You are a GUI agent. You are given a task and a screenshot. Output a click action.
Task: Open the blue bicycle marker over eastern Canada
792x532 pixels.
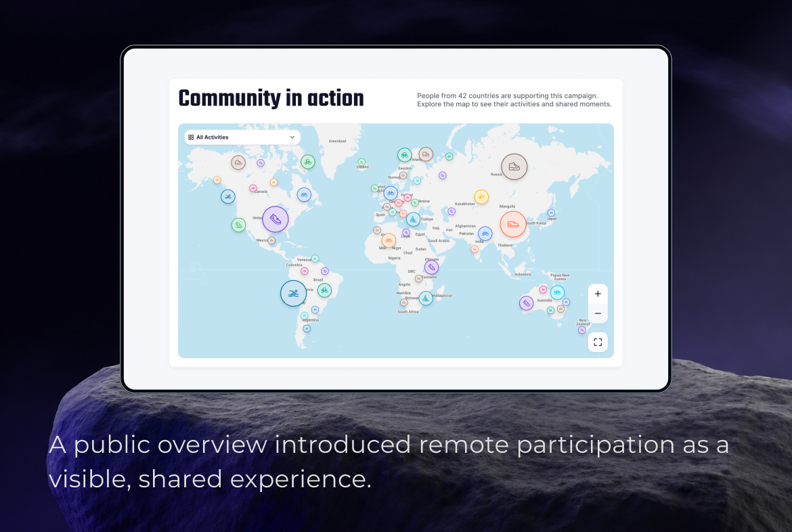[x=303, y=194]
